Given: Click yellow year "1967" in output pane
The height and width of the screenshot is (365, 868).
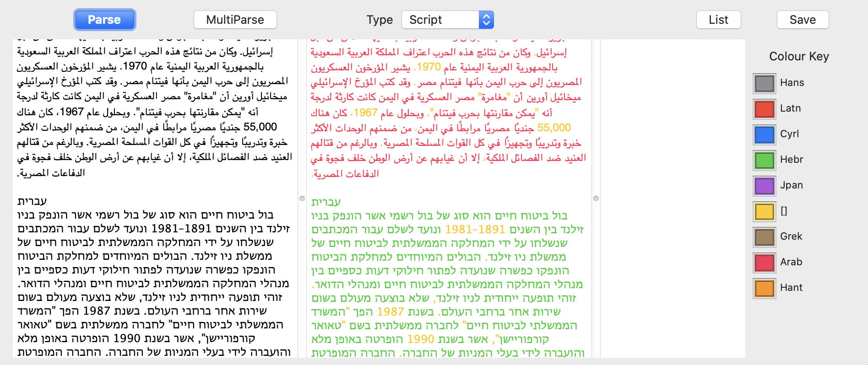Looking at the screenshot, I should (365, 113).
